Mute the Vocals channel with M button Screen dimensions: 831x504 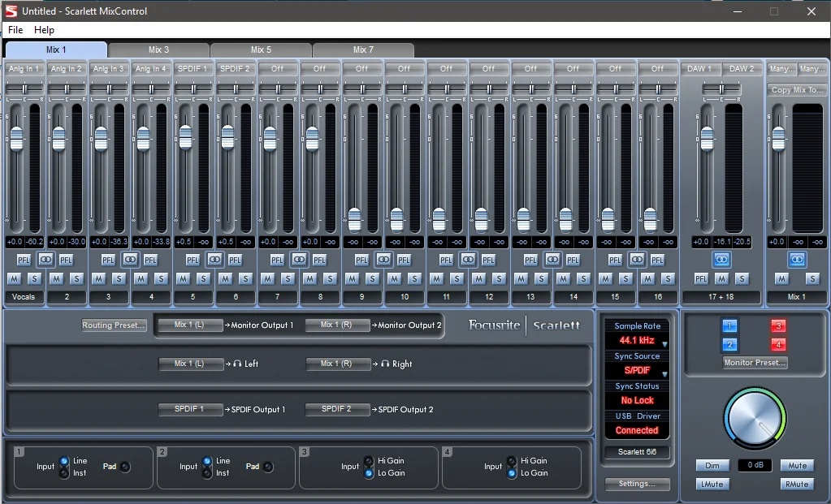(x=14, y=278)
